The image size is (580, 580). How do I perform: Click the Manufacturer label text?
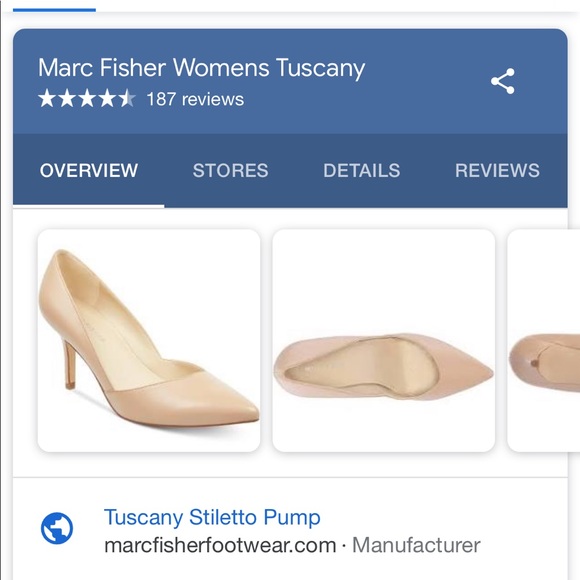pyautogui.click(x=416, y=545)
